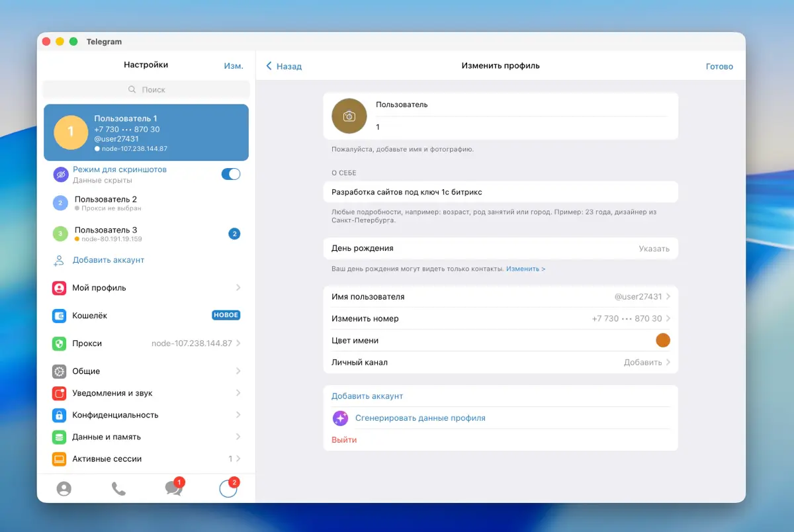Click the green proxy shield icon

point(60,343)
